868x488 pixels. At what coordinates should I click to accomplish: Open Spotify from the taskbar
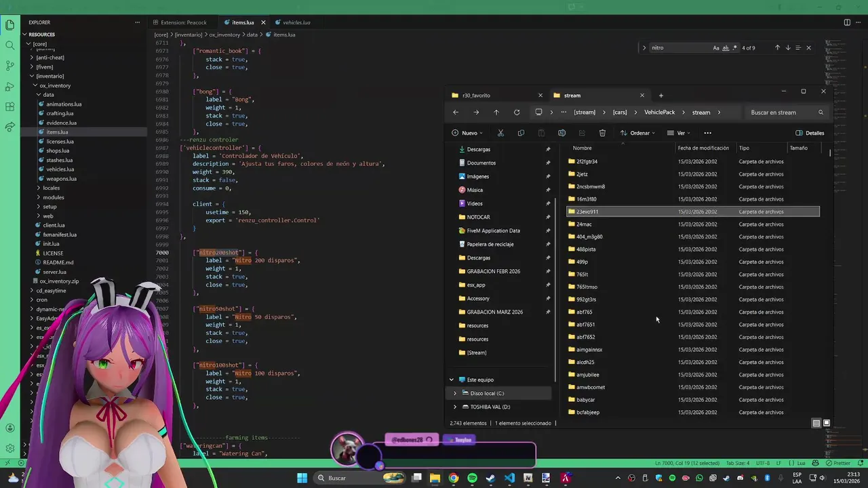(x=472, y=478)
